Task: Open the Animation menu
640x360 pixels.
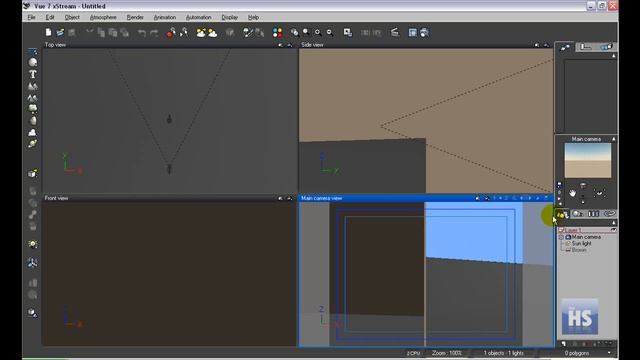Action: (164, 17)
